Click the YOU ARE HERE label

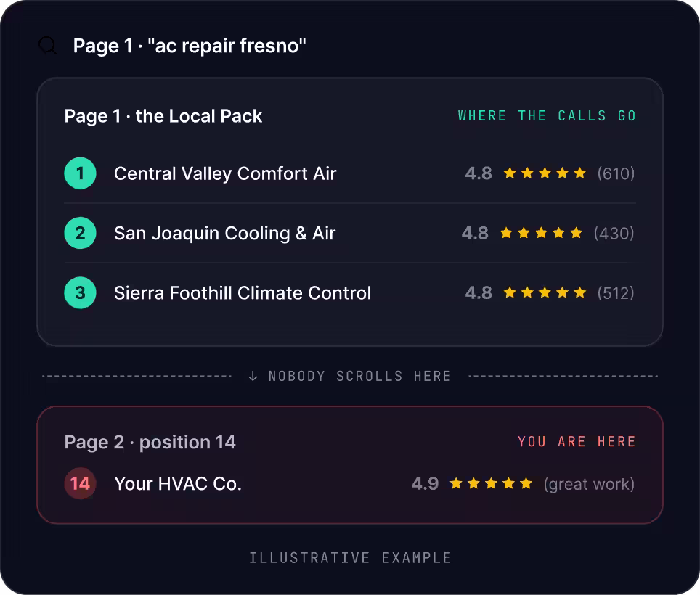pyautogui.click(x=577, y=442)
